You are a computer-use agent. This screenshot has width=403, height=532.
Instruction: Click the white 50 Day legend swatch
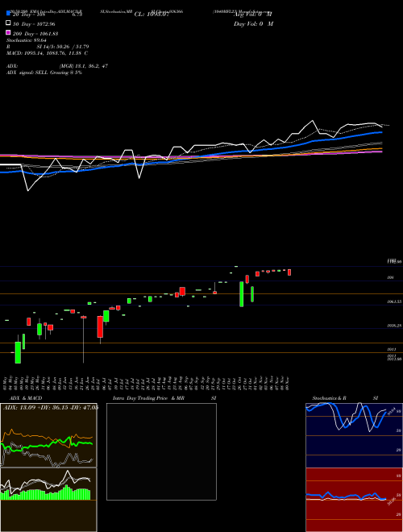pyautogui.click(x=8, y=23)
